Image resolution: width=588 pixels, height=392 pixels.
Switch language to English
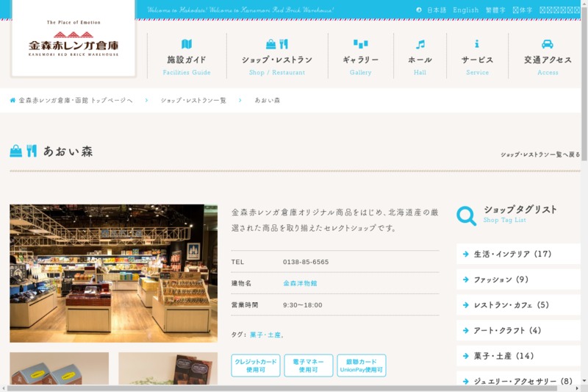click(x=465, y=10)
